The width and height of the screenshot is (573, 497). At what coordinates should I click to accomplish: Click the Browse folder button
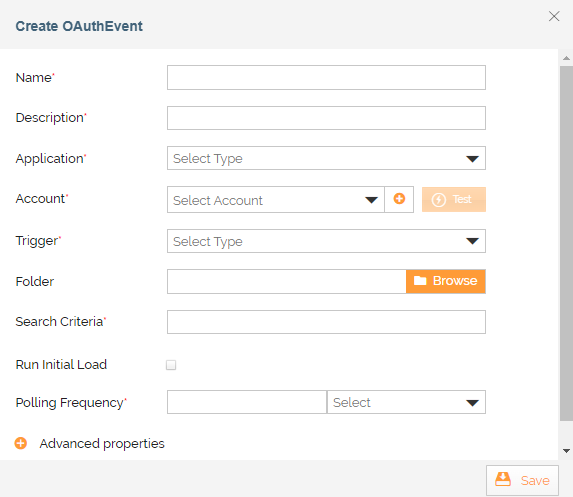pos(445,281)
